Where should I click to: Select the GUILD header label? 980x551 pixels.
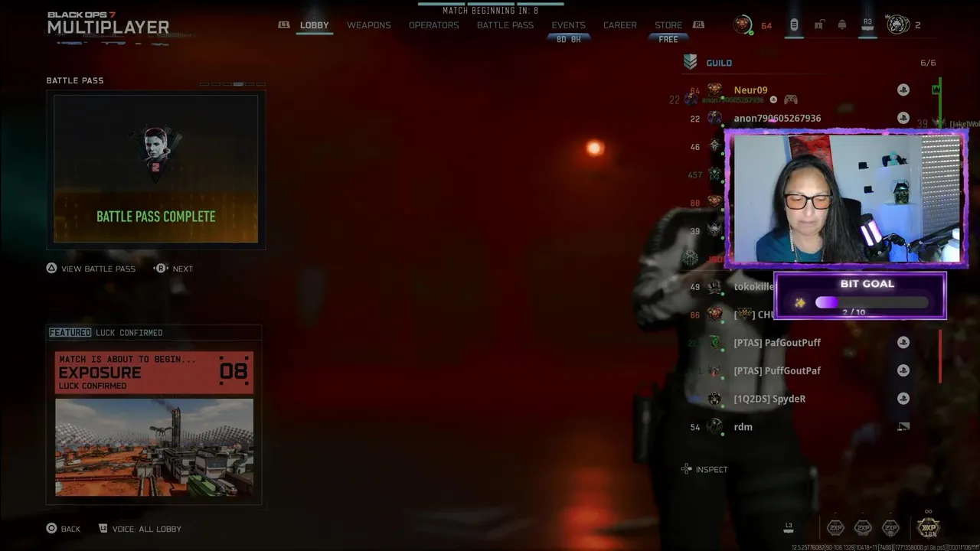[x=719, y=63]
